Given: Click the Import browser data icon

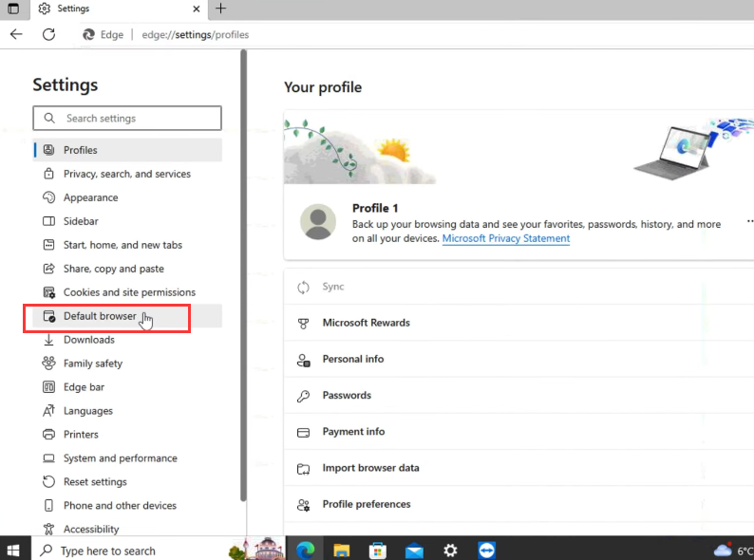Looking at the screenshot, I should click(303, 468).
